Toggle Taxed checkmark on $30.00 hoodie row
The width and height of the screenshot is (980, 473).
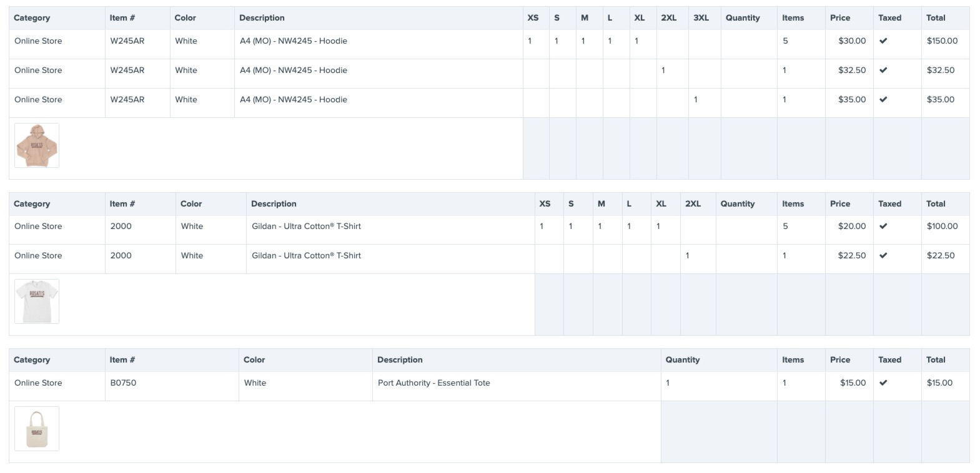tap(883, 41)
